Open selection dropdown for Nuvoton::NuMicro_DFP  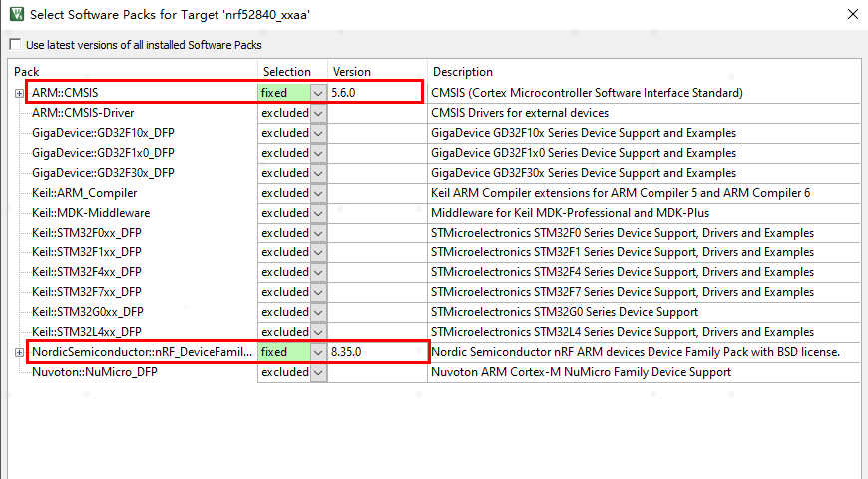click(318, 372)
